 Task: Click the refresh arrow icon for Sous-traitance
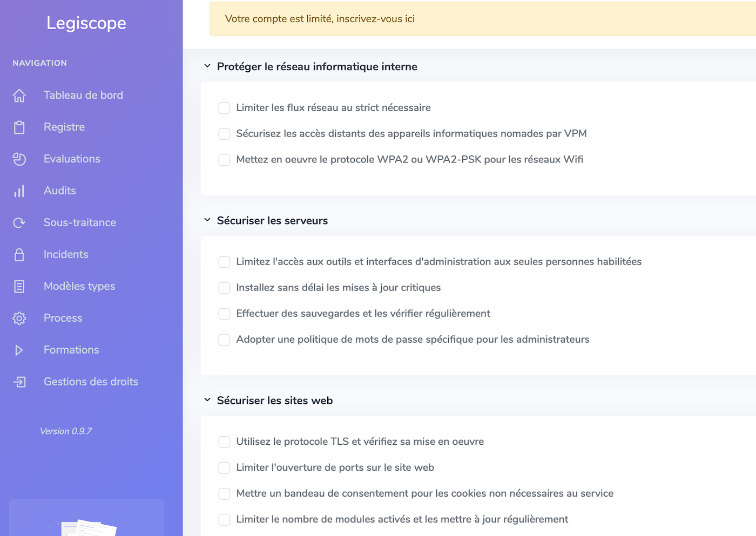pos(19,223)
